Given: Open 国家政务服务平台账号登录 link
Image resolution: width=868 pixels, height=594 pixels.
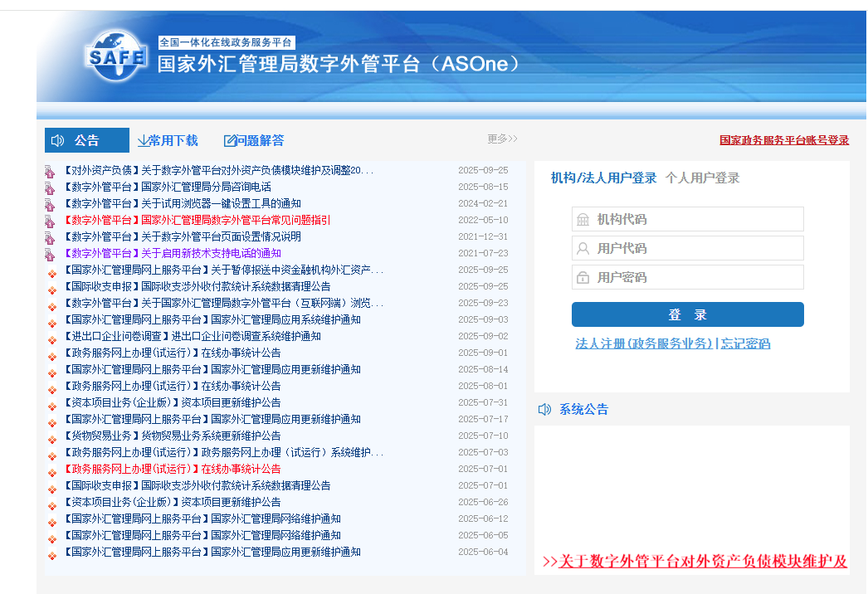Looking at the screenshot, I should (x=783, y=140).
